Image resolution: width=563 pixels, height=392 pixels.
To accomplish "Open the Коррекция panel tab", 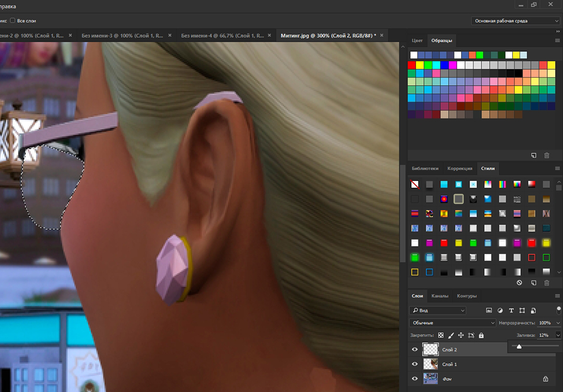I will 459,168.
